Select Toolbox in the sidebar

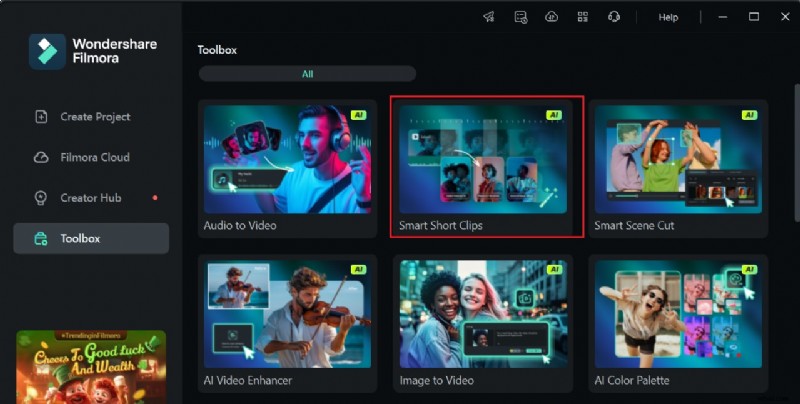click(80, 239)
